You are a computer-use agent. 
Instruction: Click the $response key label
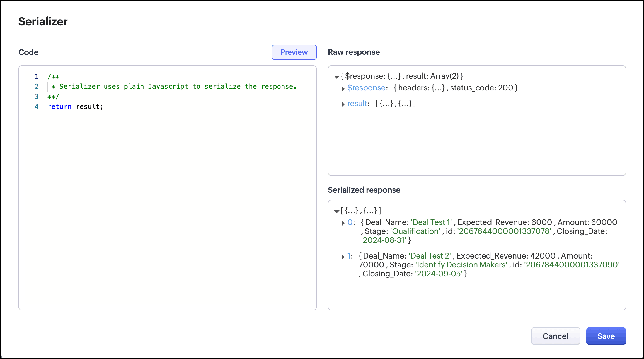tap(366, 88)
